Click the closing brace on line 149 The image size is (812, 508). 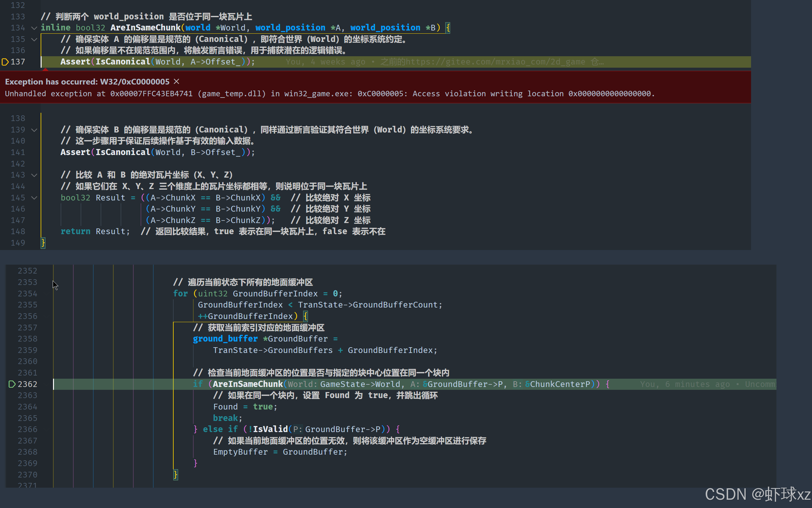click(43, 243)
